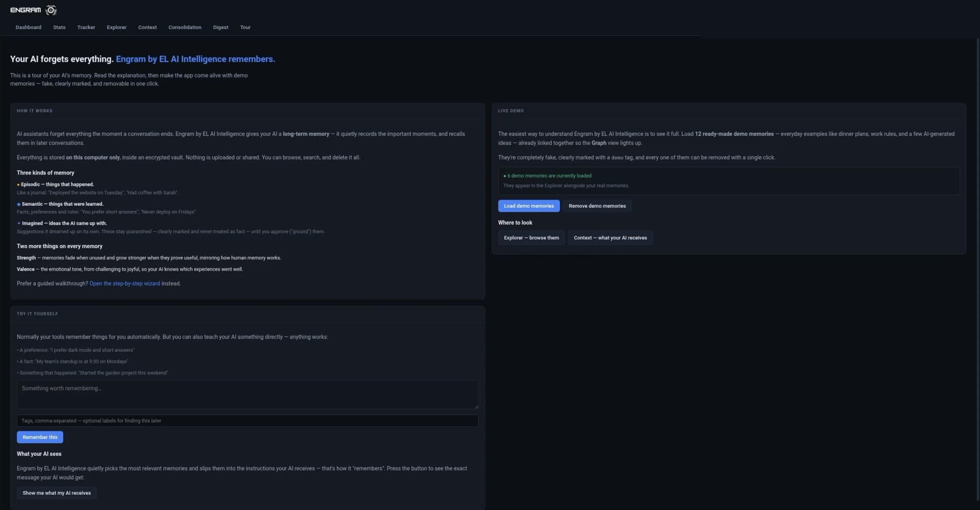Click the orange Episodic bullet marker
980x510 pixels.
pyautogui.click(x=18, y=185)
